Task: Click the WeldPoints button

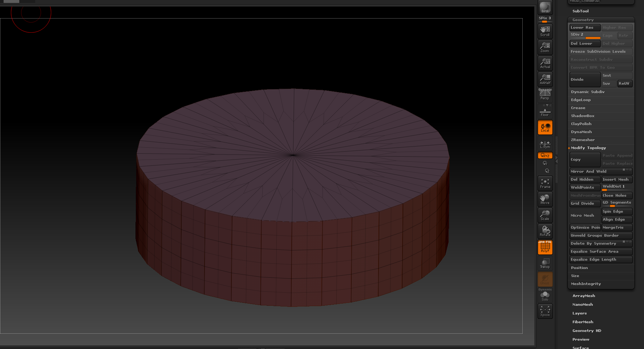Action: pos(585,188)
